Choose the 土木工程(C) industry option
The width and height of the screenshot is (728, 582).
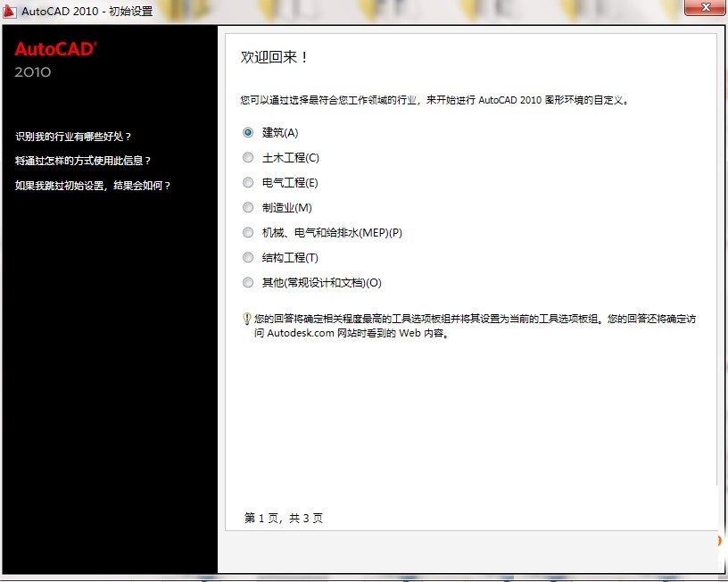(247, 157)
